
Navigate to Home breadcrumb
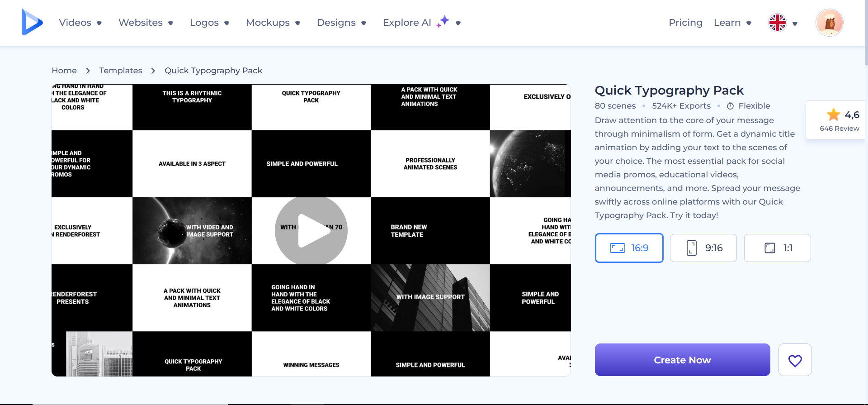click(64, 71)
